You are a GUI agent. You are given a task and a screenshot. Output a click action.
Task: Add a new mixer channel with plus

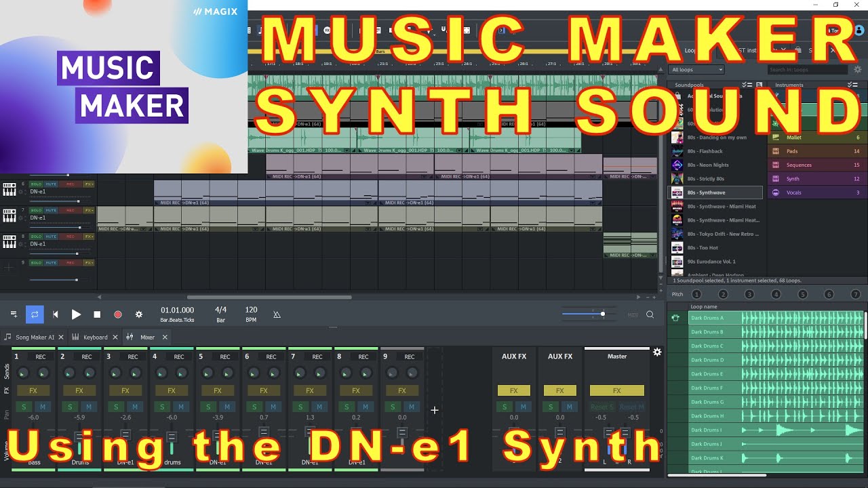click(x=434, y=409)
